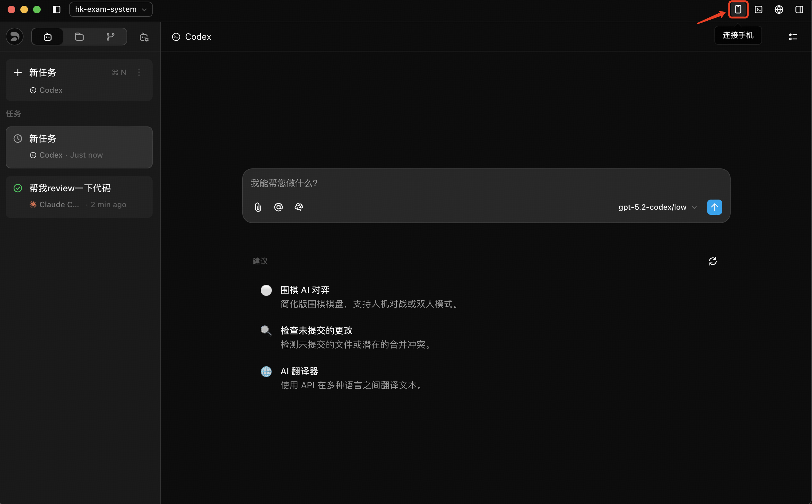Toggle the right side panel

799,9
